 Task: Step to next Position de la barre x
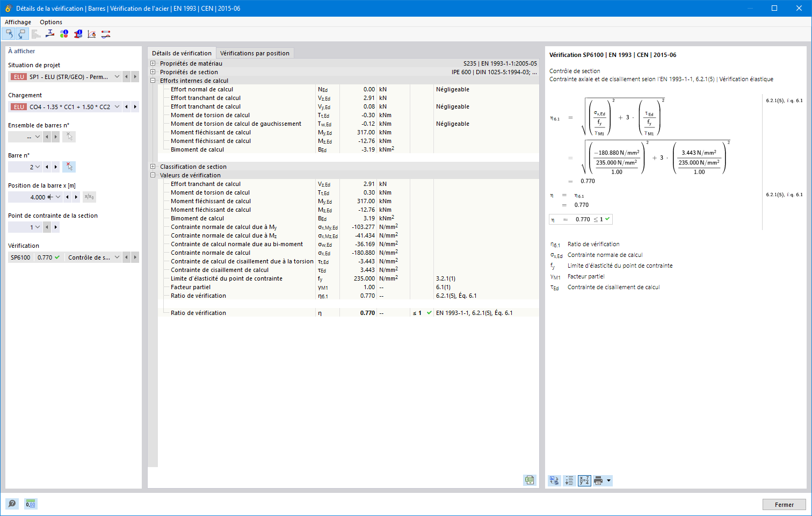pos(76,197)
